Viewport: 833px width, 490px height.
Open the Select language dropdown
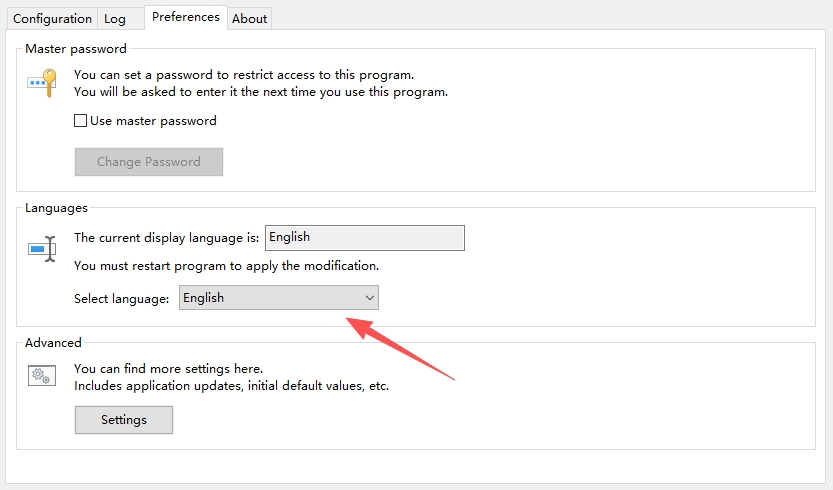[x=279, y=298]
